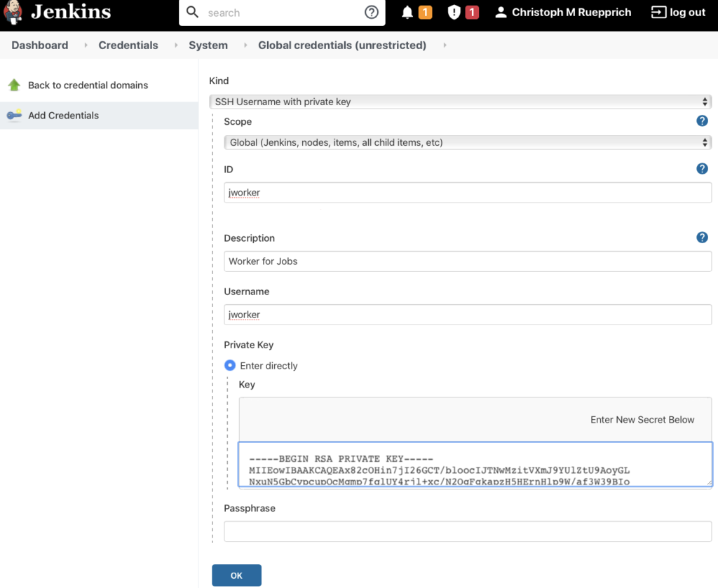Viewport: 718px width, 588px height.
Task: Go to Credentials breadcrumb
Action: [128, 45]
